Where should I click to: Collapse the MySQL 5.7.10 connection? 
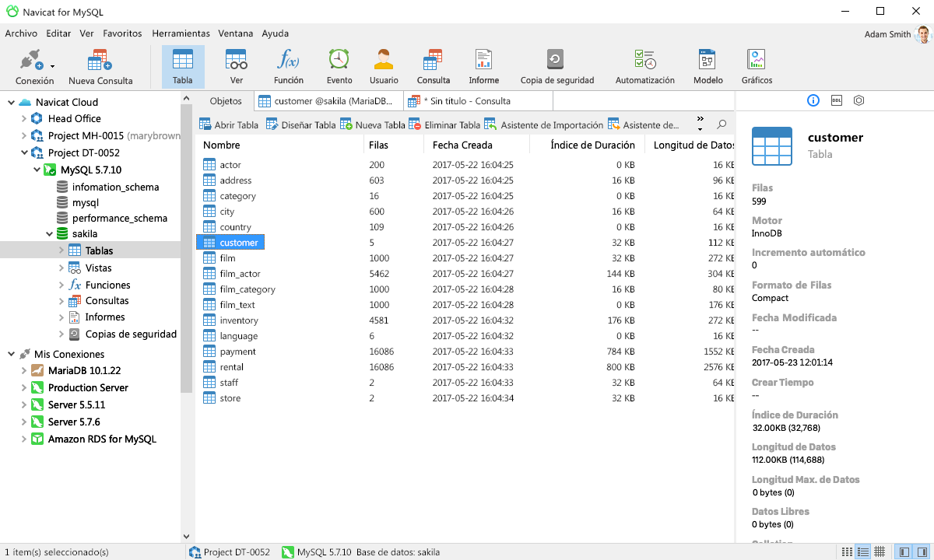[x=37, y=170]
